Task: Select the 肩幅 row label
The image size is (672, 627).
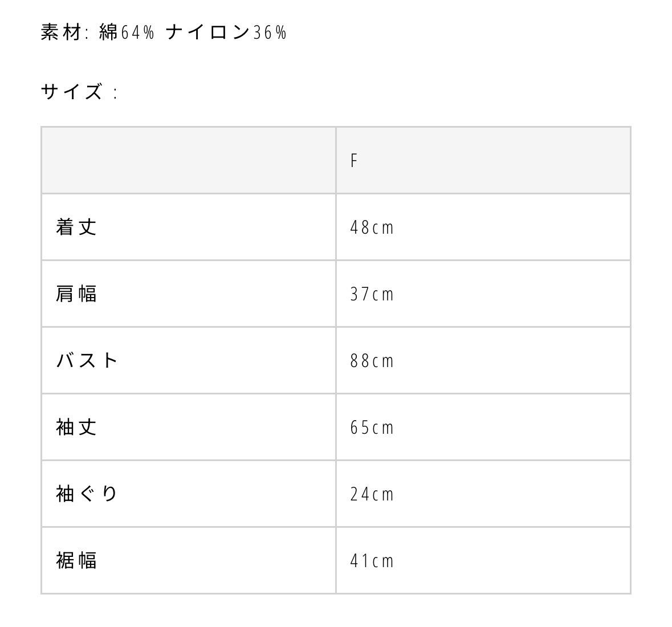Action: pos(76,294)
